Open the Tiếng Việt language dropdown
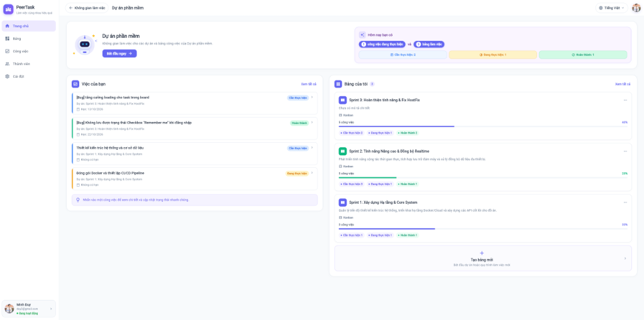 point(611,8)
